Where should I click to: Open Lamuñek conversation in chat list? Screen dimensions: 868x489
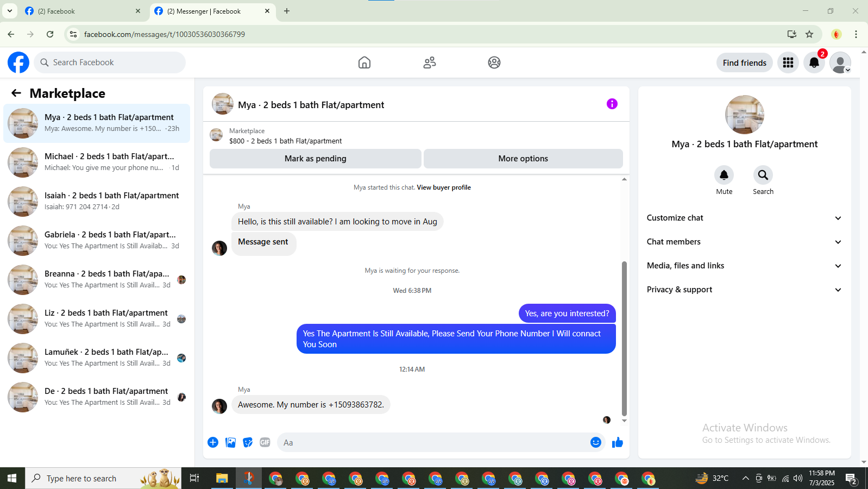coord(97,358)
